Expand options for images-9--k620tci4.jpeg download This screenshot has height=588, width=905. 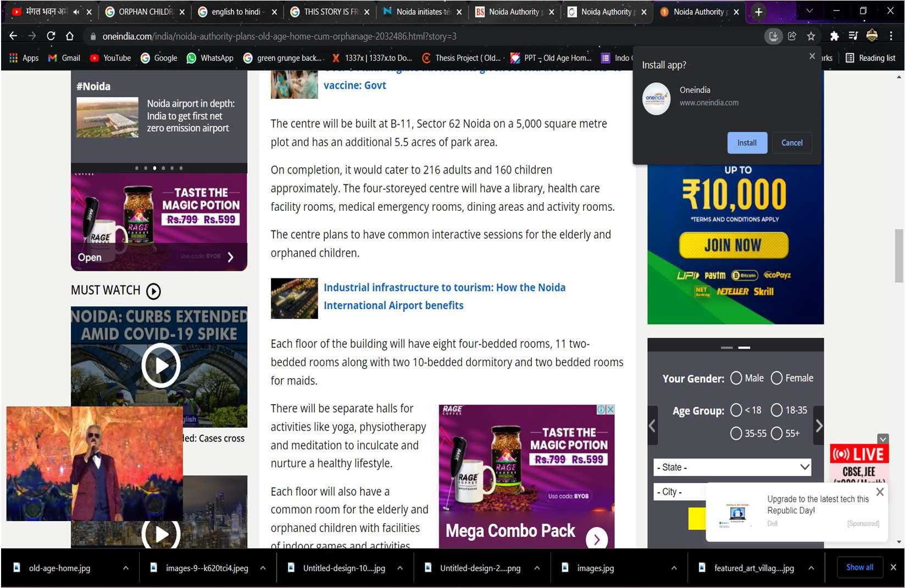[263, 568]
